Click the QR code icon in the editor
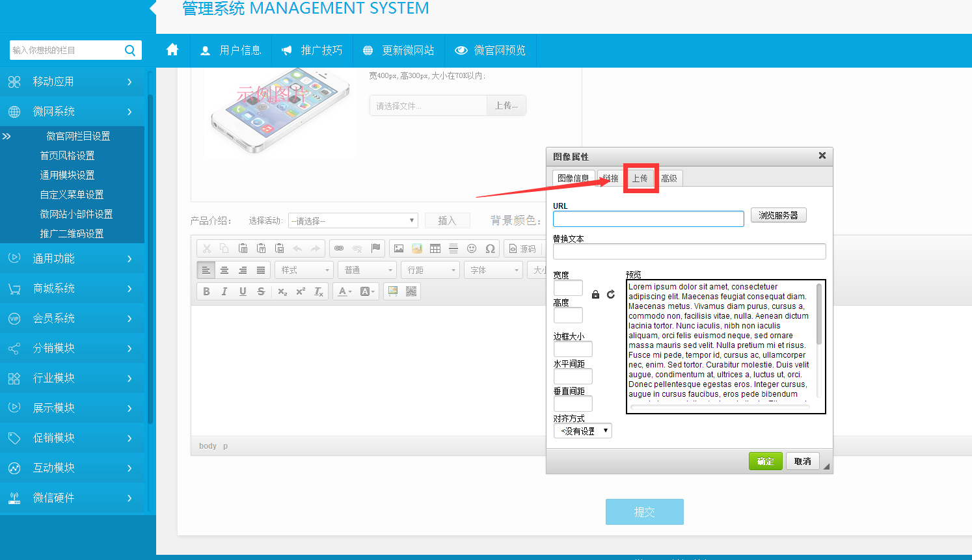 pyautogui.click(x=411, y=291)
